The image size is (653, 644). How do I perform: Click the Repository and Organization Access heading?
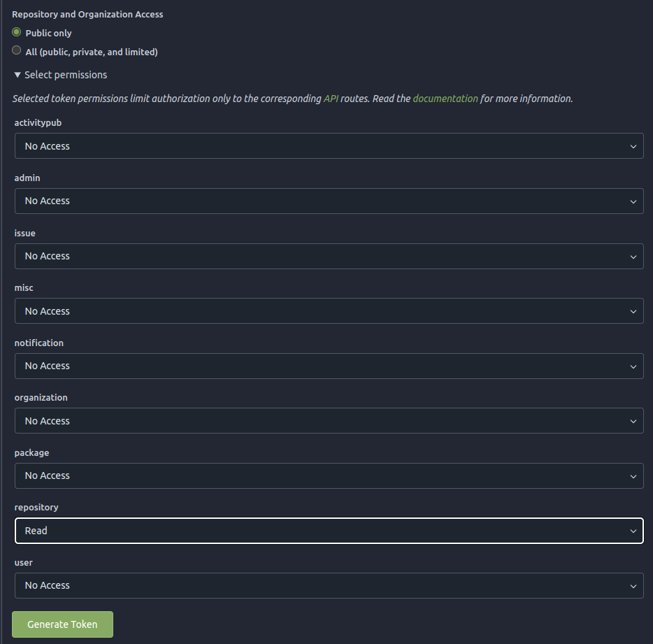pyautogui.click(x=87, y=14)
